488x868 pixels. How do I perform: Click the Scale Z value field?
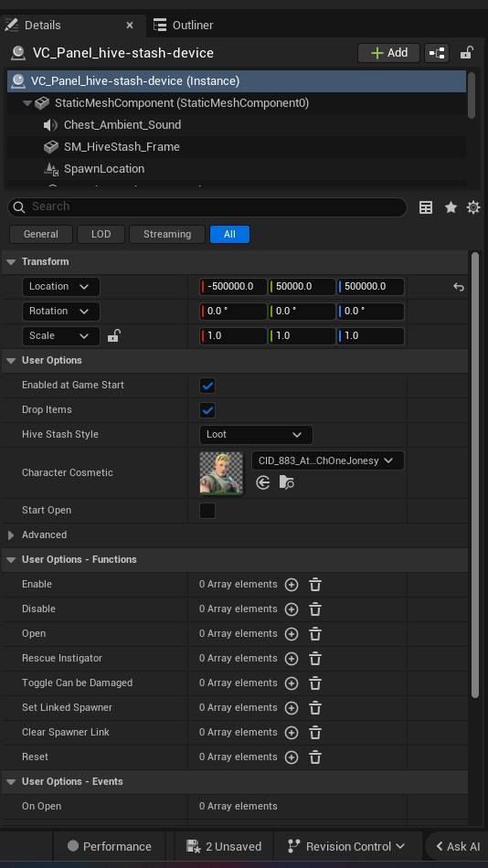coord(371,336)
